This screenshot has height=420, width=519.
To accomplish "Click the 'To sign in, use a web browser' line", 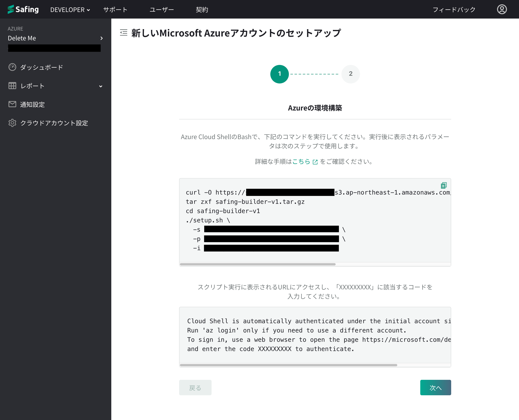I will 319,340.
